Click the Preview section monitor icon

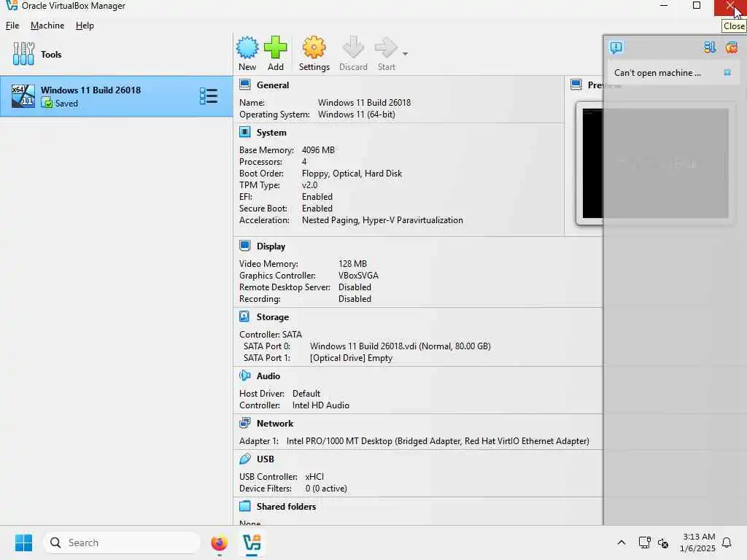(576, 85)
